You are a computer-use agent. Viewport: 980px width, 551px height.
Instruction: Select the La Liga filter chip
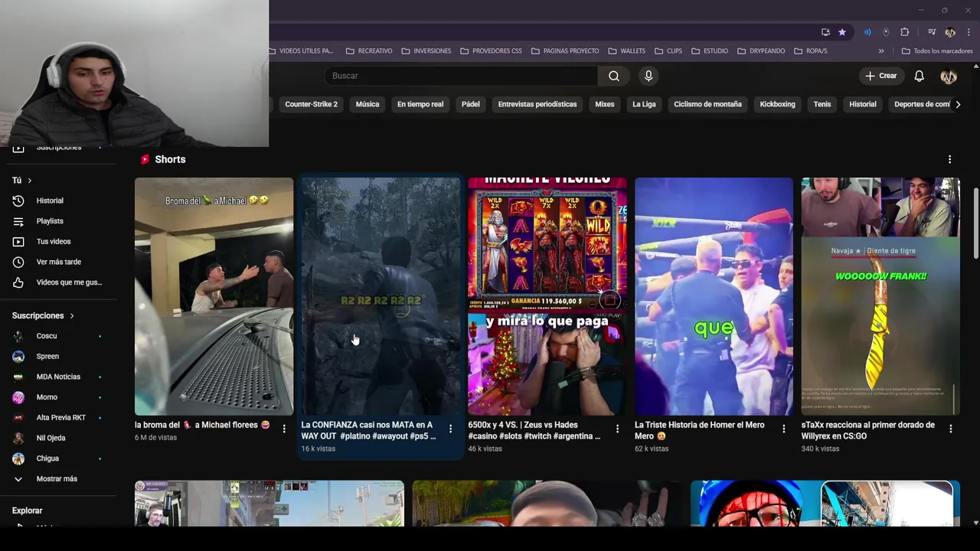pyautogui.click(x=644, y=104)
